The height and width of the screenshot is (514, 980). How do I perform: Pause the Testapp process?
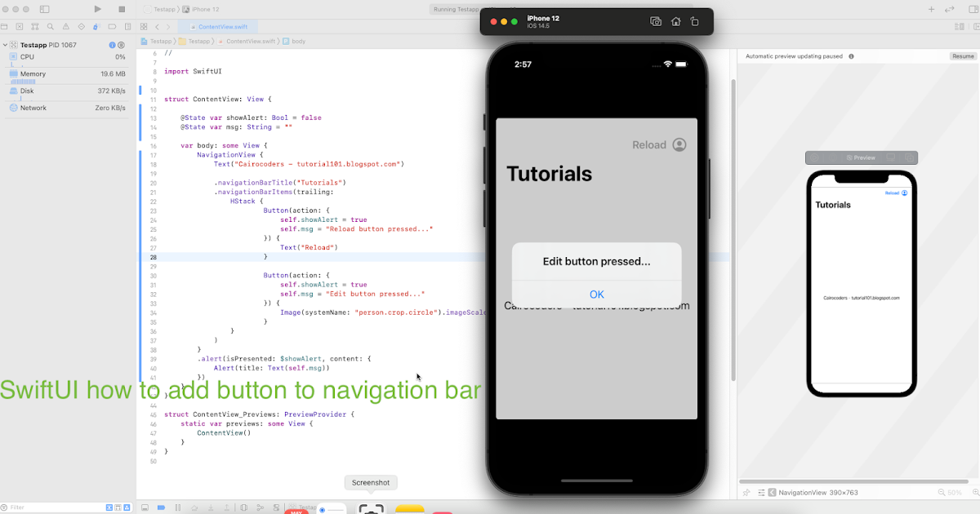[x=122, y=45]
